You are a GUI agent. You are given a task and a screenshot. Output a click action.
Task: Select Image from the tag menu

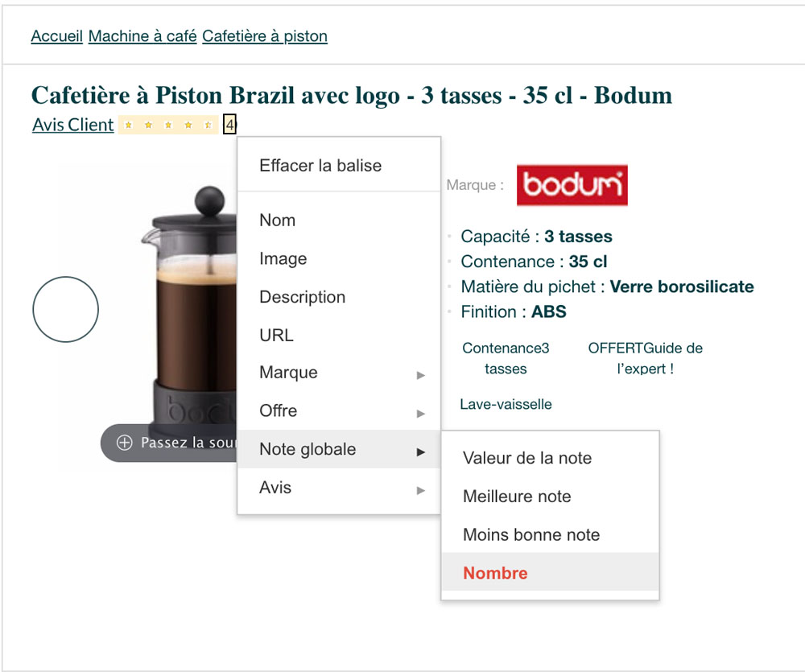(339, 258)
